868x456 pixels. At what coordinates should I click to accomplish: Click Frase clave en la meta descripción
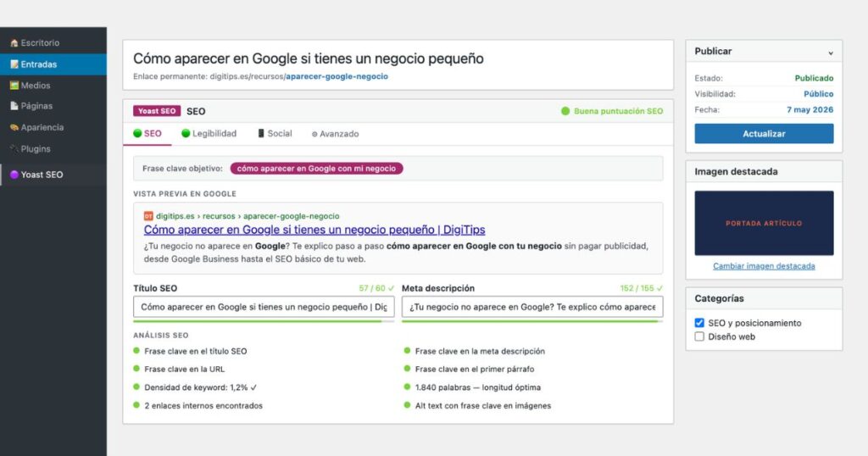pyautogui.click(x=480, y=351)
